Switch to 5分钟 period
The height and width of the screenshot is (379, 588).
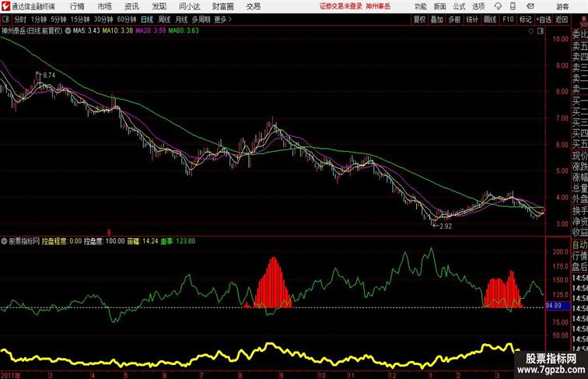[x=58, y=19]
